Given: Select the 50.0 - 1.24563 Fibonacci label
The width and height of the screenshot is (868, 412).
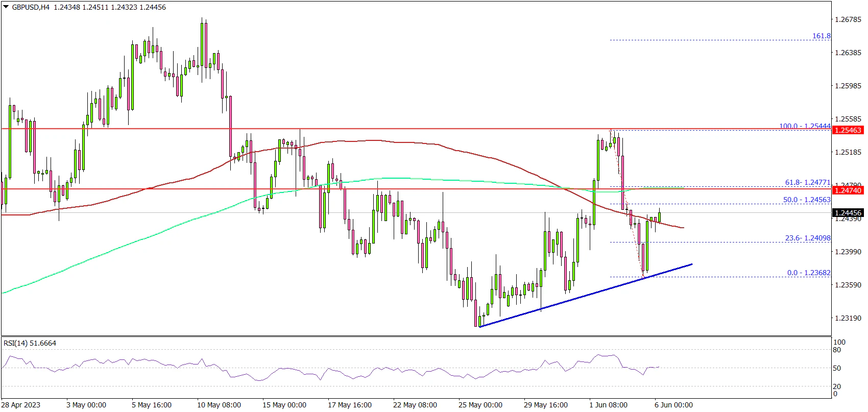Looking at the screenshot, I should 806,200.
